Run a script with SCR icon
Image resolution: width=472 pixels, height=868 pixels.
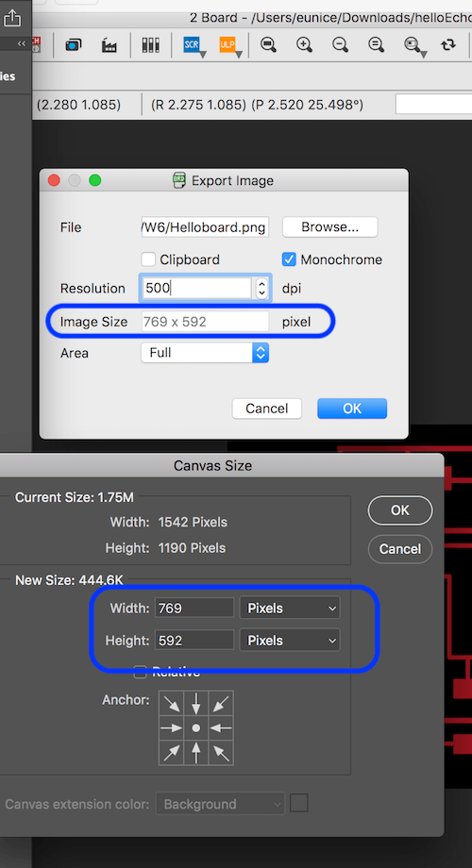(x=194, y=45)
